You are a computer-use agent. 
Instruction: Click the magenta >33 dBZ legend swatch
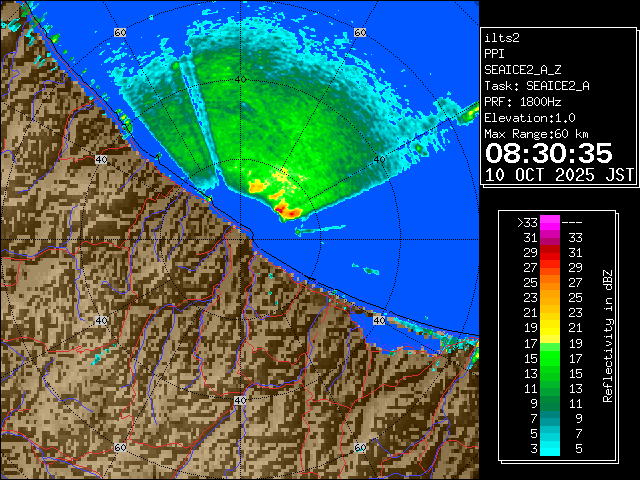point(549,223)
